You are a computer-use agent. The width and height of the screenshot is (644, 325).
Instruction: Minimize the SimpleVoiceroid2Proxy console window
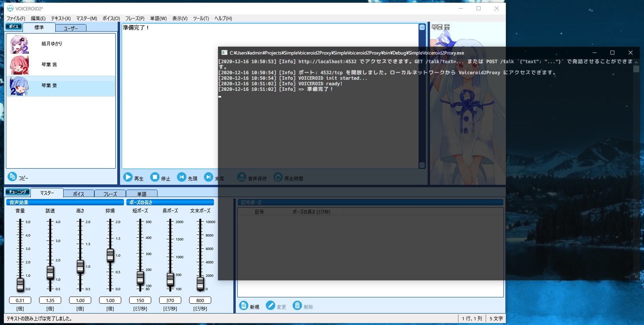coord(595,53)
